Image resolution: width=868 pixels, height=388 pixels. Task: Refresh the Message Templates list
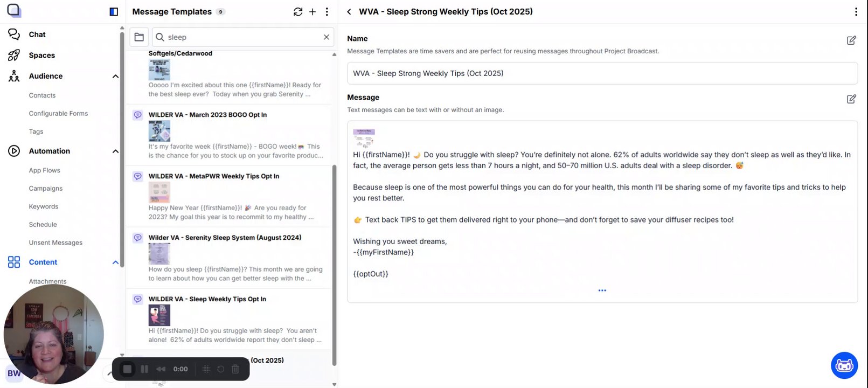coord(298,11)
